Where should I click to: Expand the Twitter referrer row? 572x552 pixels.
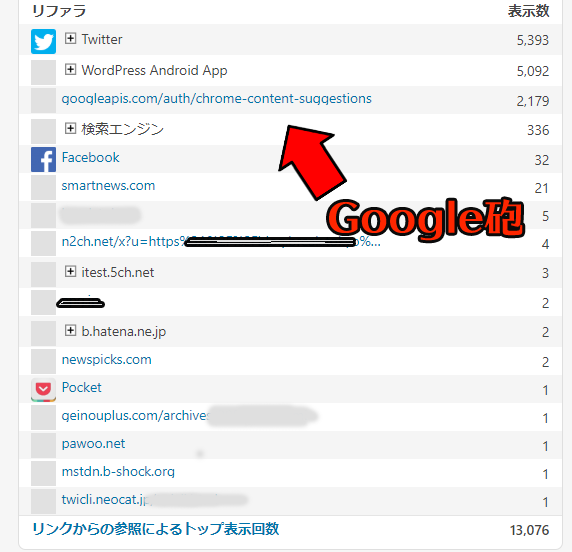[x=70, y=38]
